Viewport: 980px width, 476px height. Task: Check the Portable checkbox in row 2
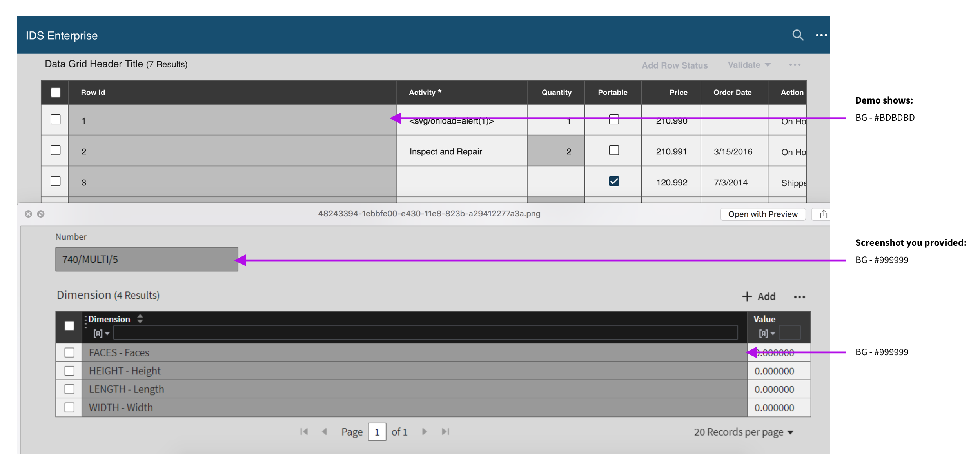point(614,151)
